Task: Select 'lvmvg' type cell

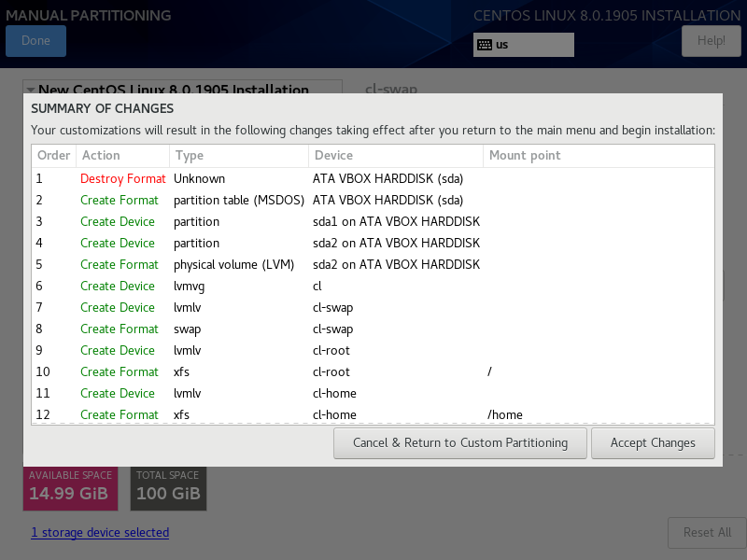Action: (x=189, y=286)
